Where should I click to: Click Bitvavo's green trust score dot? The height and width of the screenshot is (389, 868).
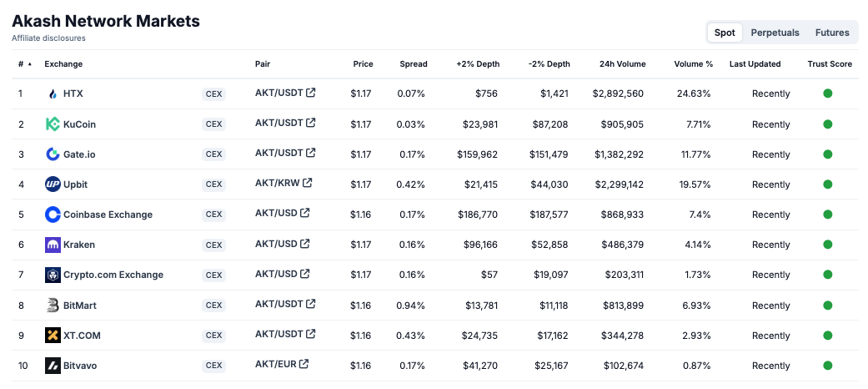click(x=828, y=366)
